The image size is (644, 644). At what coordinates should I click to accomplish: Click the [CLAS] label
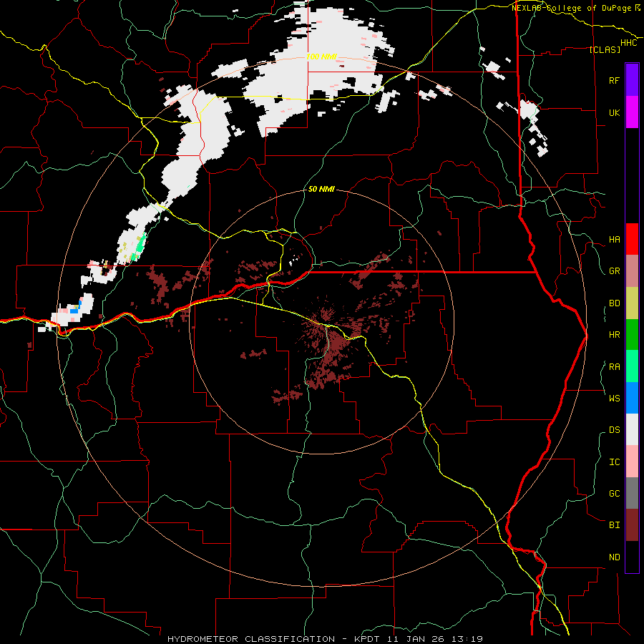click(605, 49)
